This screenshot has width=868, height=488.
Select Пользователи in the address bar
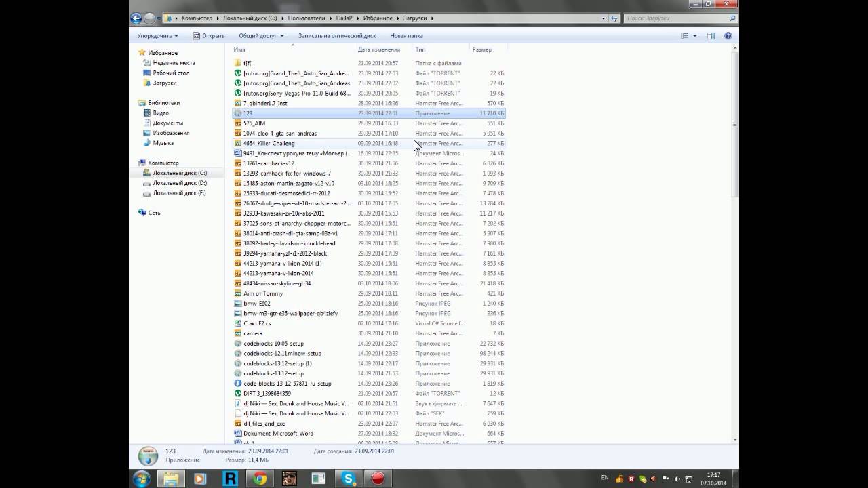tap(307, 18)
